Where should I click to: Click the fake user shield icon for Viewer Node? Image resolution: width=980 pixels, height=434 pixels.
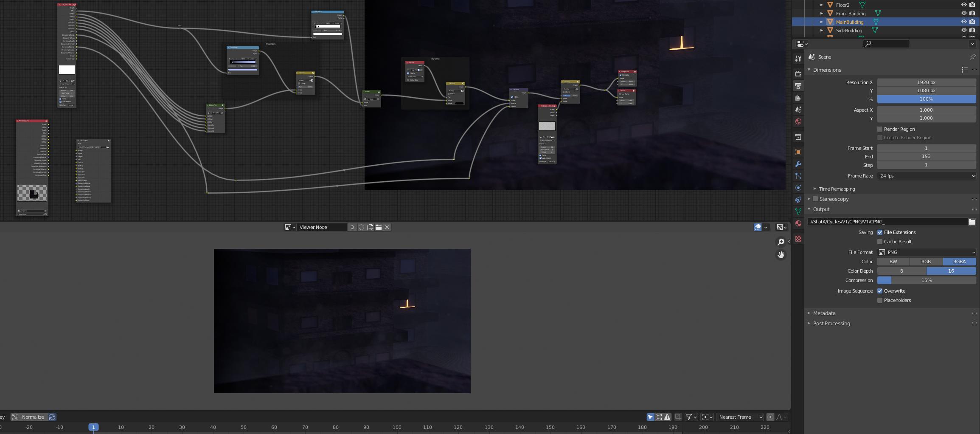[x=361, y=227]
